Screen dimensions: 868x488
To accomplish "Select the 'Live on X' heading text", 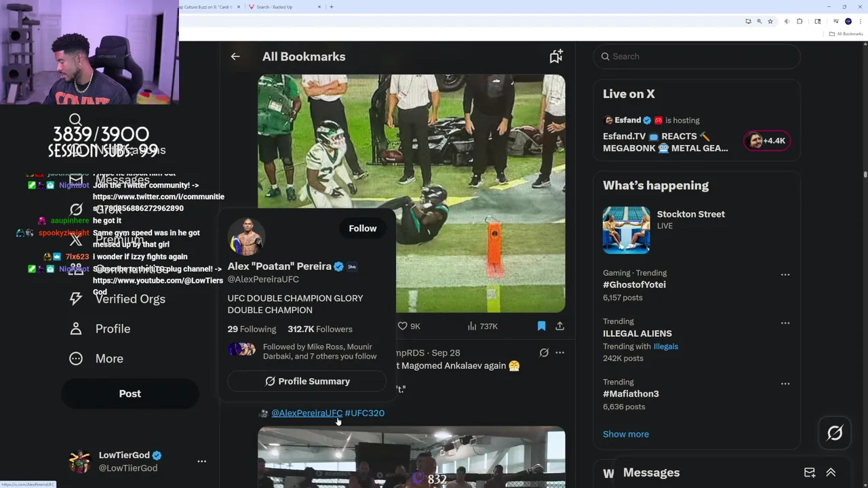I will click(629, 94).
